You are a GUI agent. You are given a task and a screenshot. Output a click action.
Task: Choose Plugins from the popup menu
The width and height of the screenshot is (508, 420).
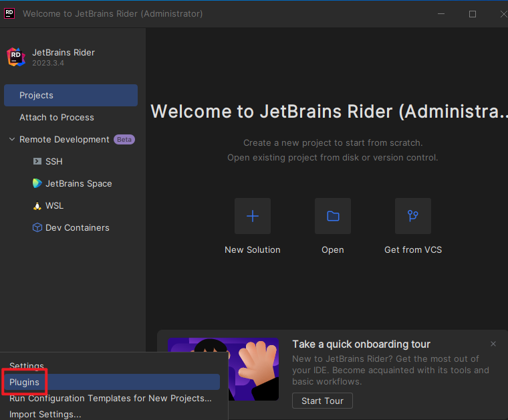112,382
